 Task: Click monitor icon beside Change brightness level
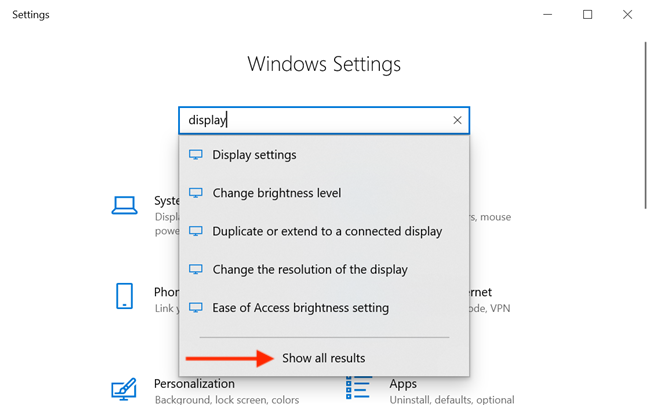tap(196, 193)
